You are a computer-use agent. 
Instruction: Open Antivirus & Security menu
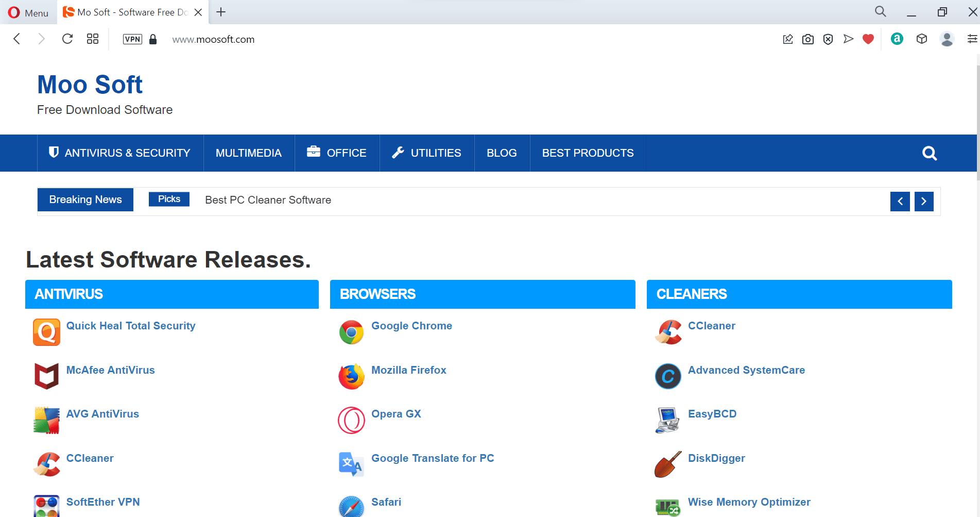coord(120,153)
